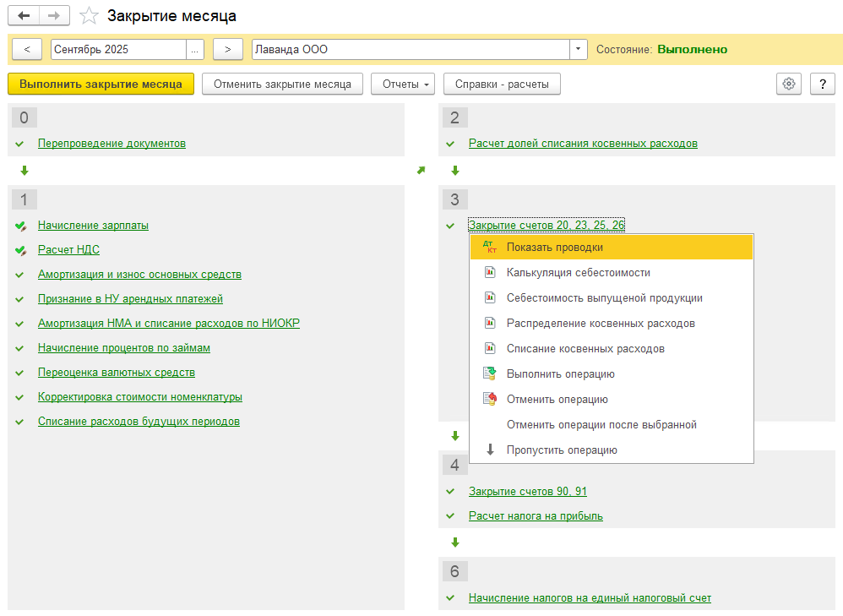Go forward using the right arrow
The width and height of the screenshot is (843, 616).
[x=54, y=16]
